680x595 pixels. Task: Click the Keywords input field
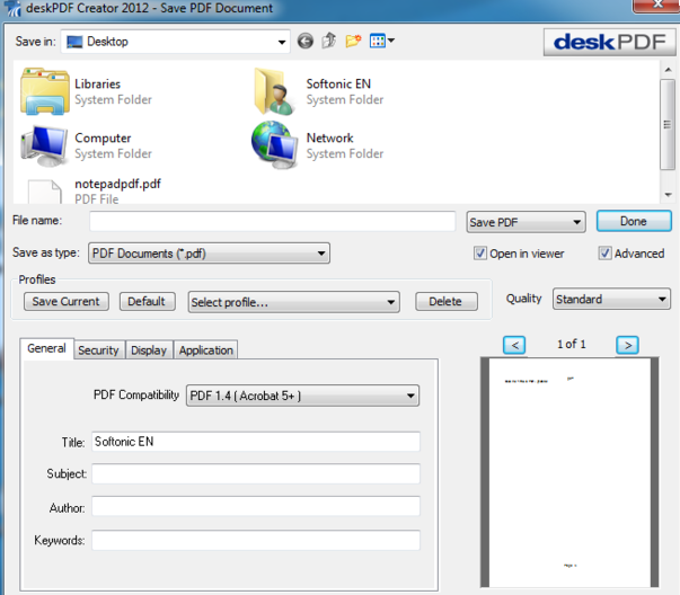click(256, 540)
